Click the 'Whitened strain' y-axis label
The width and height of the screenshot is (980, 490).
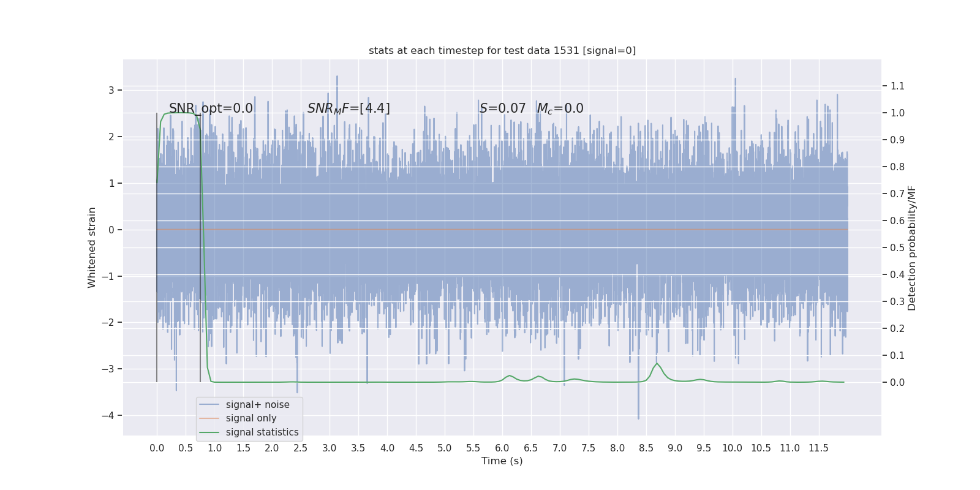pyautogui.click(x=92, y=247)
